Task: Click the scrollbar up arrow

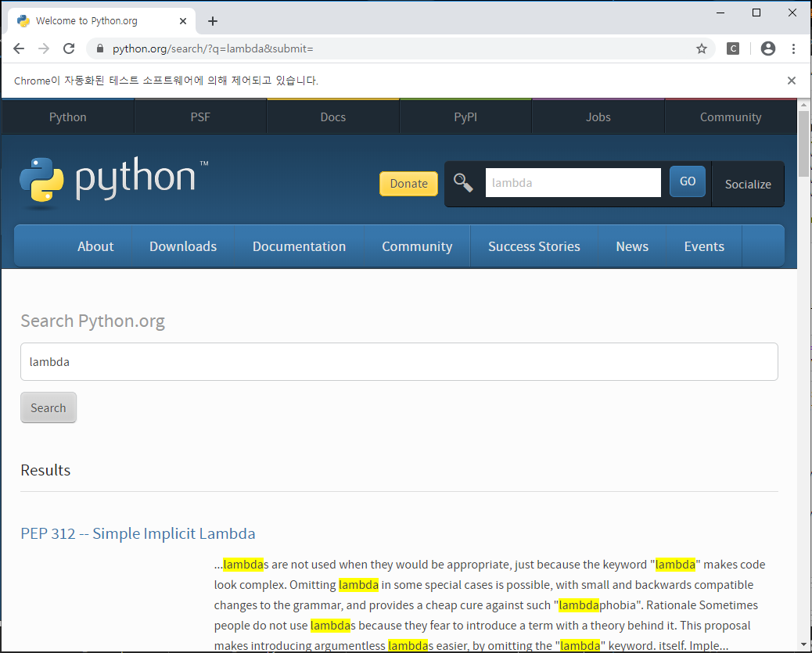Action: pyautogui.click(x=803, y=105)
